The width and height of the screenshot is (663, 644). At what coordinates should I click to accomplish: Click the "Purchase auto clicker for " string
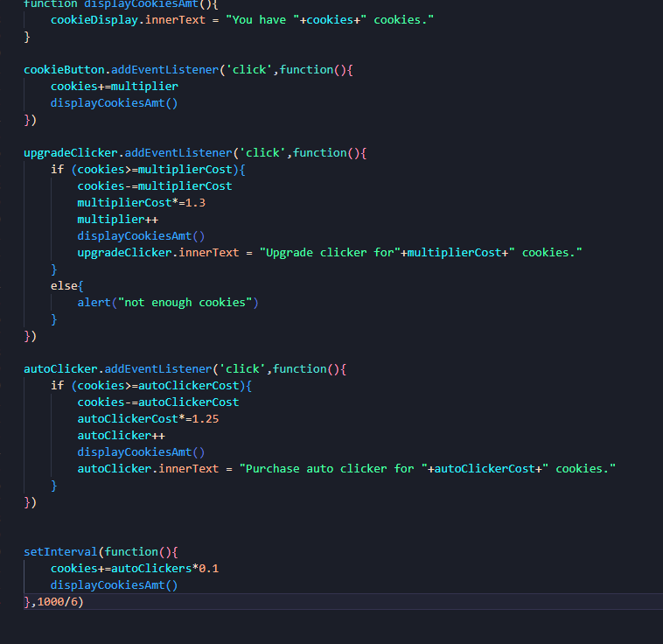[330, 468]
